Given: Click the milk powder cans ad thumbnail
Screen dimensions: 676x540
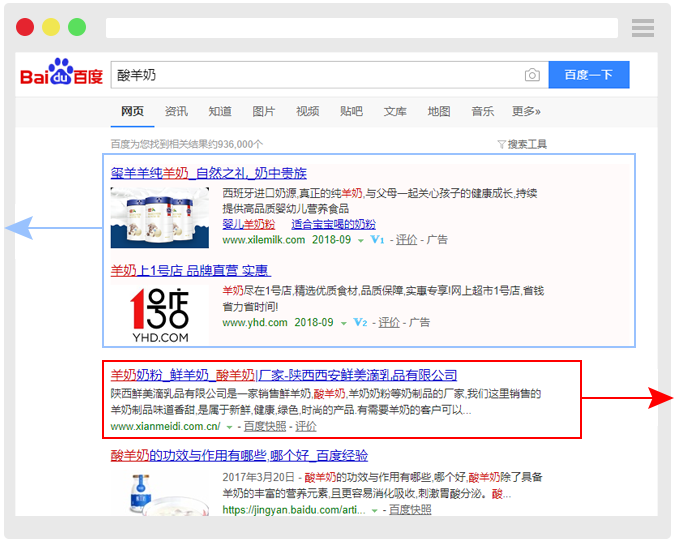Looking at the screenshot, I should [160, 218].
